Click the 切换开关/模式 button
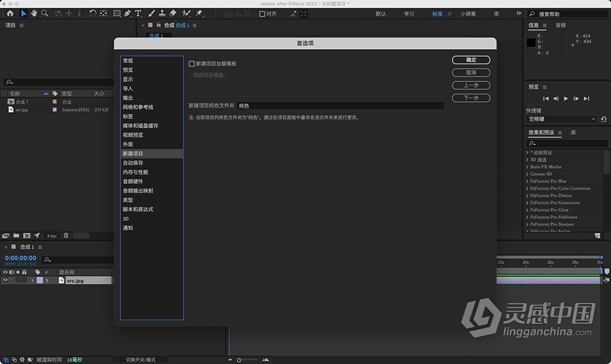Viewport: 611px width, 364px height. [141, 360]
